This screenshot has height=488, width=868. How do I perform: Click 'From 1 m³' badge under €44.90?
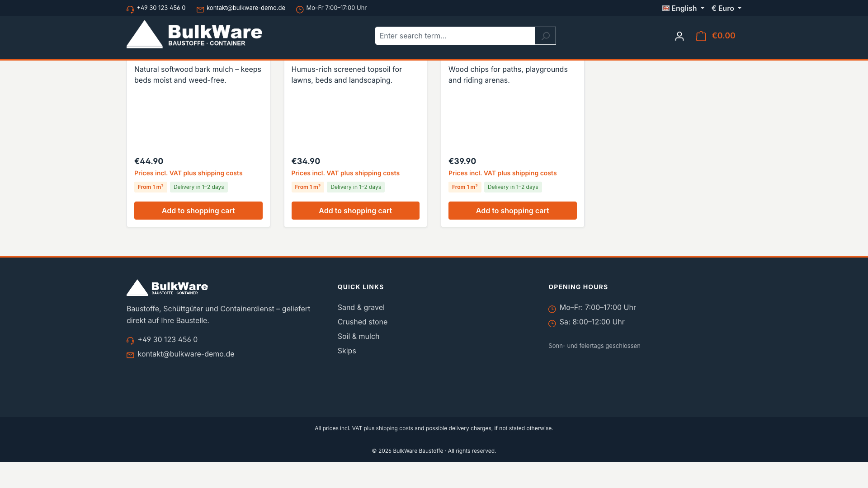[x=151, y=187]
